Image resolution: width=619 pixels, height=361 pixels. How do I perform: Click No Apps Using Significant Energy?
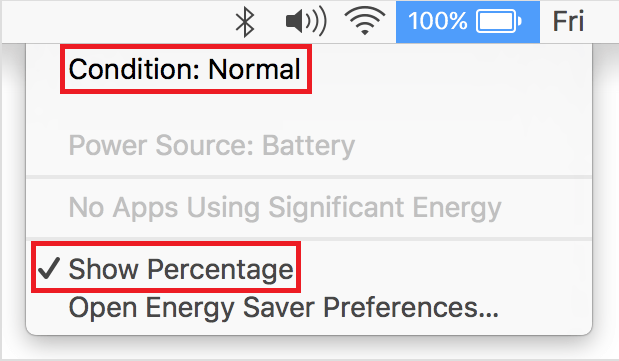click(285, 208)
